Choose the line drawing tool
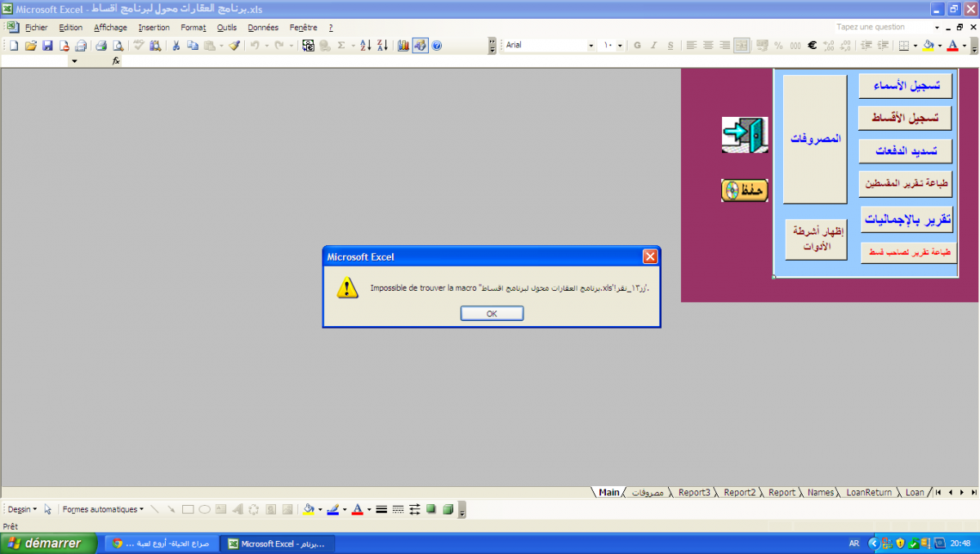This screenshot has width=980, height=554. (154, 509)
